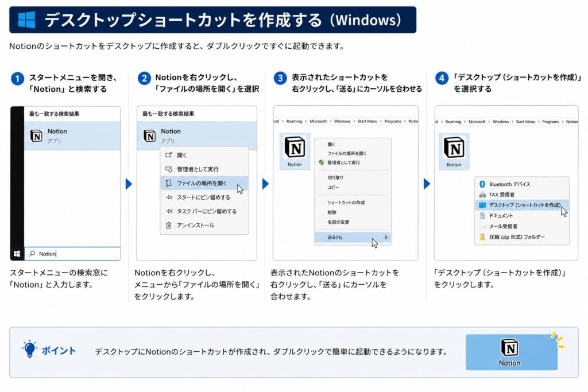This screenshot has height=392, width=588.
Task: Choose 切り取り in the context menu
Action: tap(335, 178)
